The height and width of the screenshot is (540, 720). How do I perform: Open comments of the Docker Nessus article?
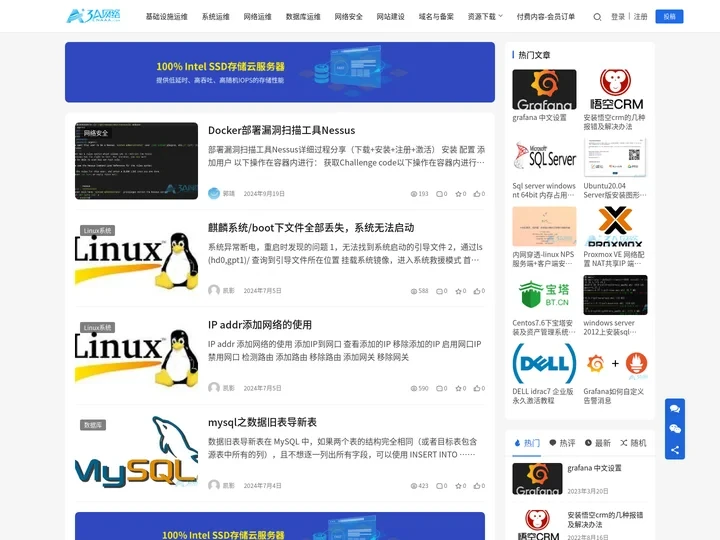(441, 194)
